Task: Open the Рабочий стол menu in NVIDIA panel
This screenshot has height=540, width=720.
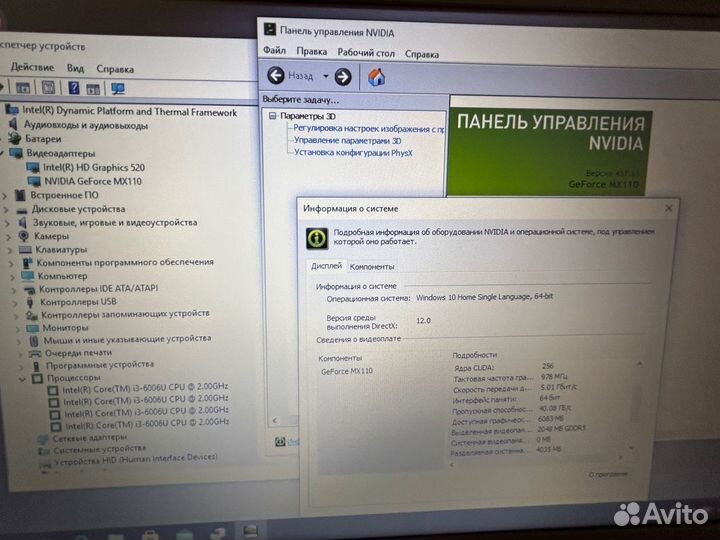Action: 365,52
